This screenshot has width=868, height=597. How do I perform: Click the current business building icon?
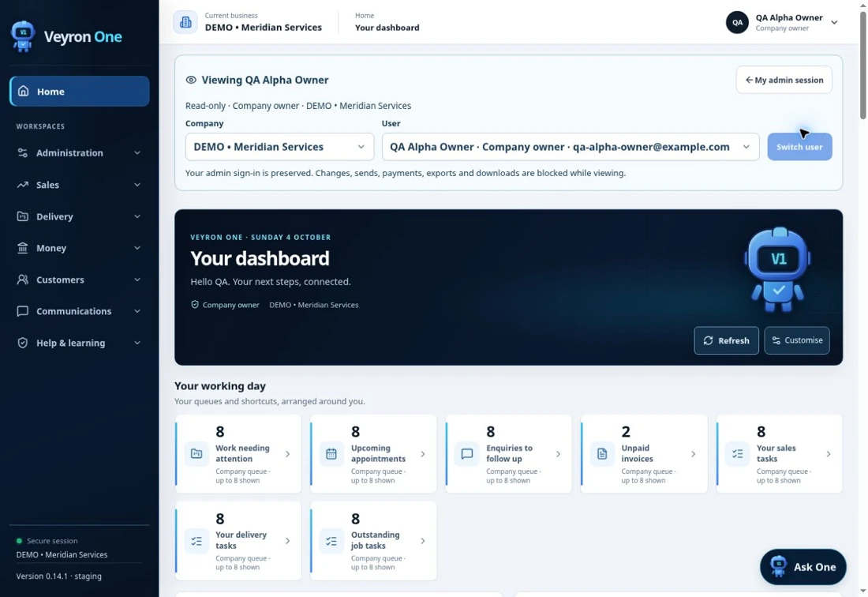coord(185,22)
